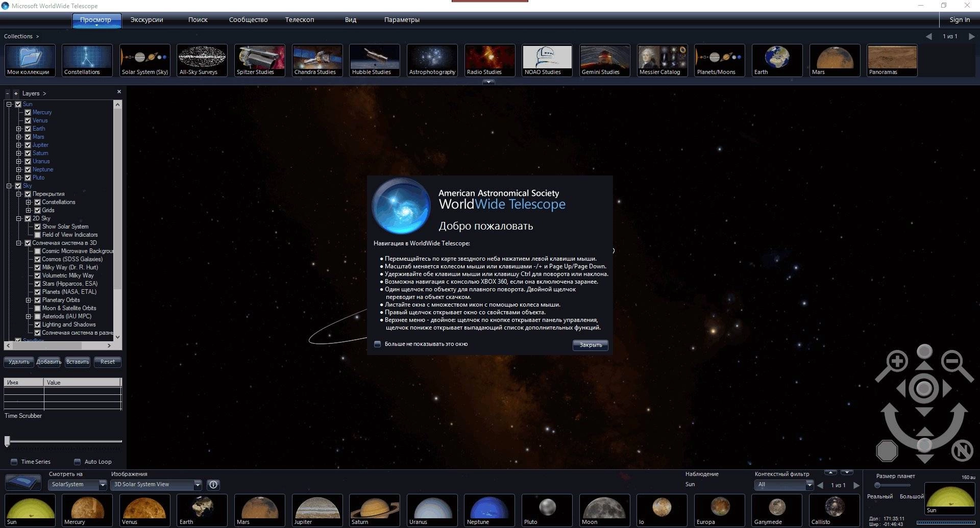Open the Panoramas collection
980x528 pixels.
(x=892, y=60)
